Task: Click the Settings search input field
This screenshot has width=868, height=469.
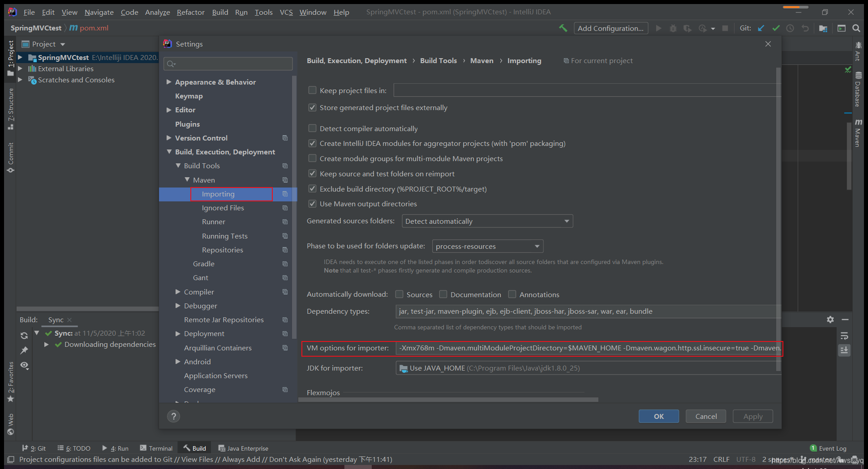Action: click(x=228, y=64)
